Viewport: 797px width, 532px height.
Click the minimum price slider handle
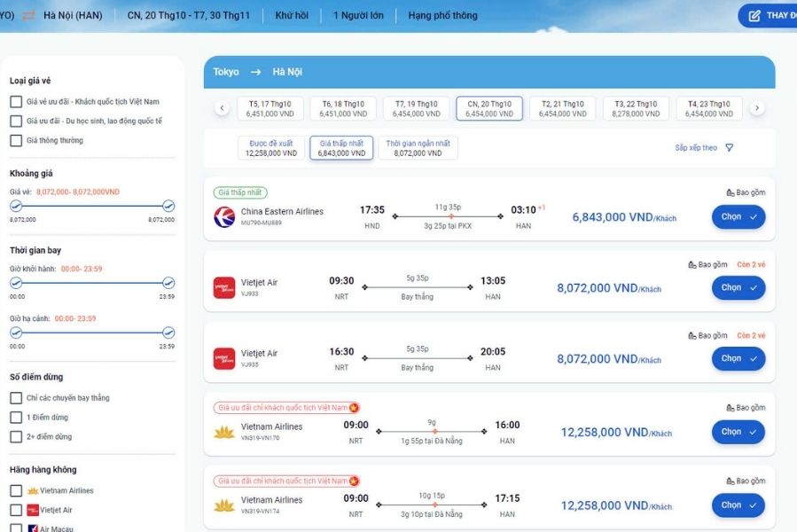coord(16,206)
